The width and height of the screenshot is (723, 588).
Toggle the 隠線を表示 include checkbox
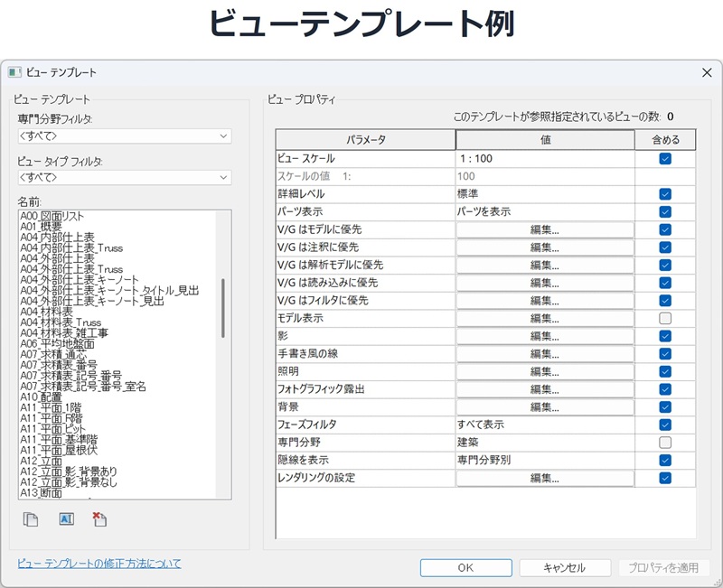coord(665,460)
